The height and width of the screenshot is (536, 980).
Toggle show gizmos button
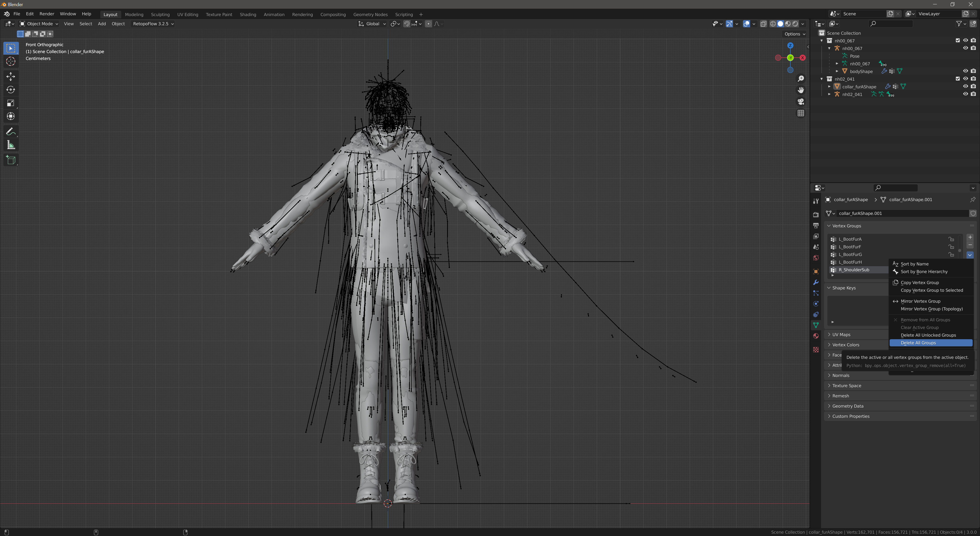[x=729, y=23]
